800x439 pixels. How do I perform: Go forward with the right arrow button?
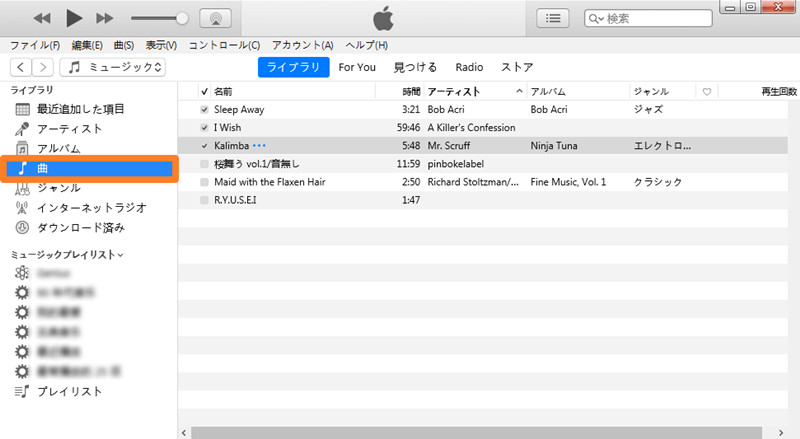(x=43, y=67)
